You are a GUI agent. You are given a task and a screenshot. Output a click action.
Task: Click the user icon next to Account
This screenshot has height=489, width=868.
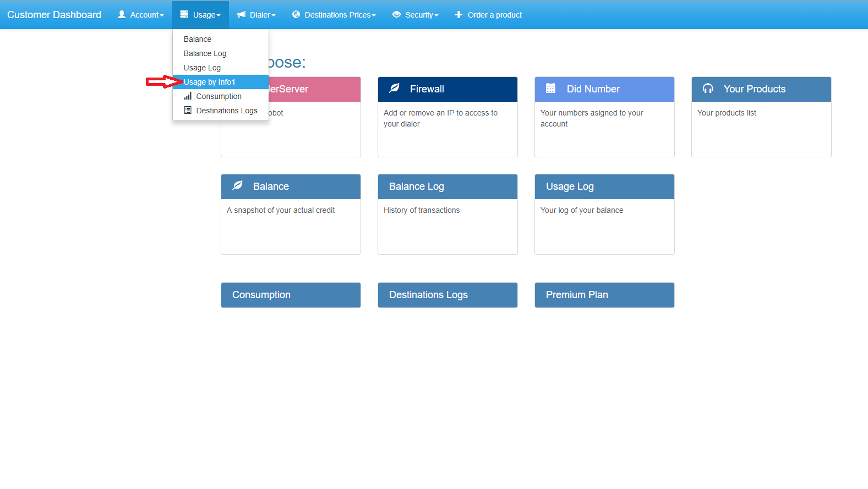pos(122,14)
